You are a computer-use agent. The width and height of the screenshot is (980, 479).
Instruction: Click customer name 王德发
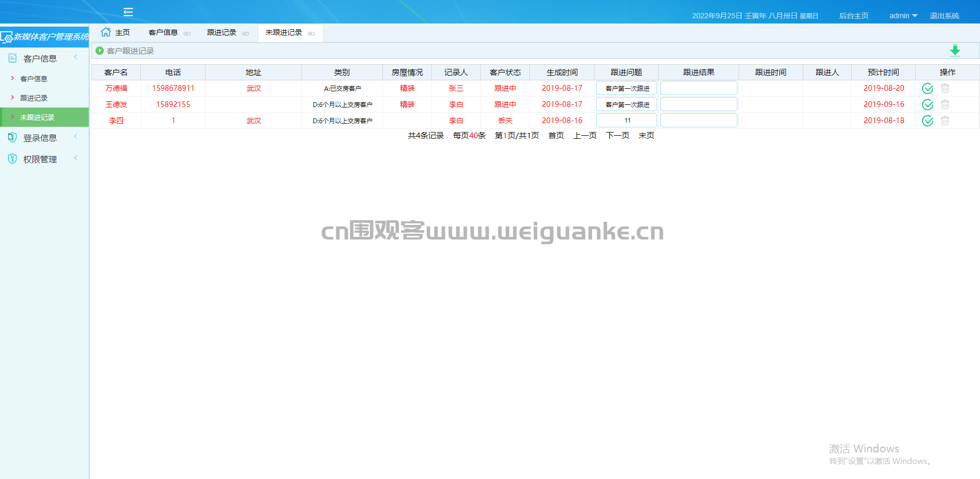click(116, 105)
